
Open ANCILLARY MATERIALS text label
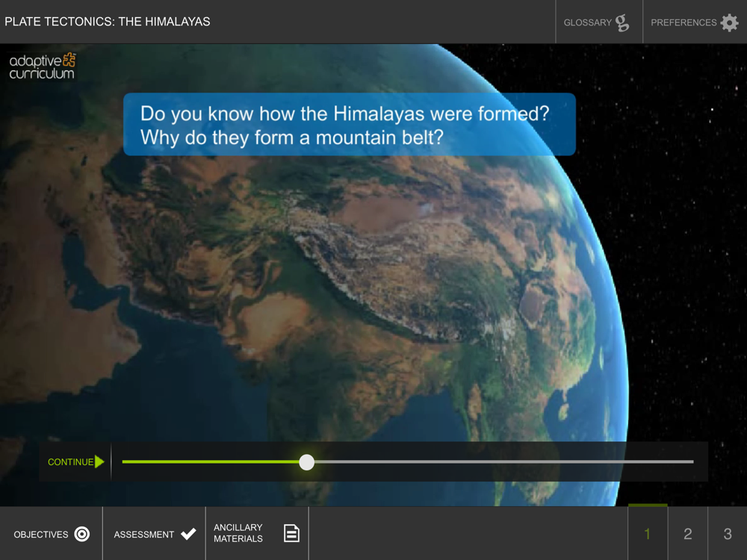pos(238,533)
